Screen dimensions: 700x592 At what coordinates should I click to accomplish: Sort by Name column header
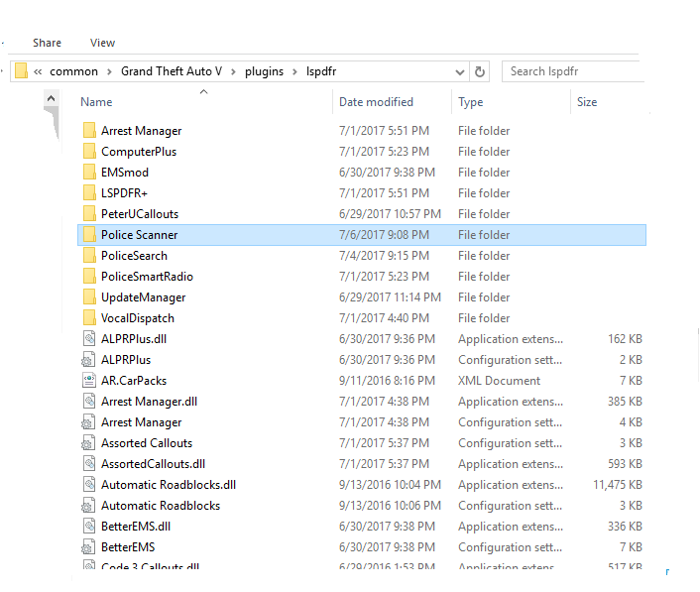click(96, 102)
